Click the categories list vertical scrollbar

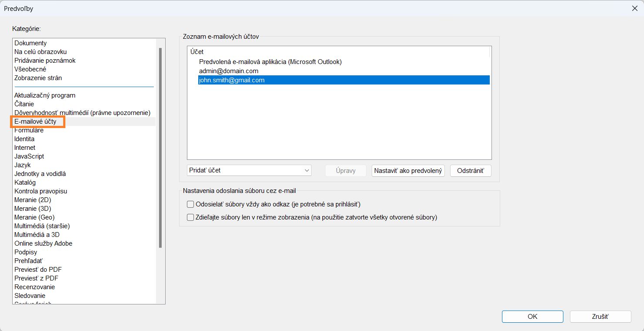[160, 148]
